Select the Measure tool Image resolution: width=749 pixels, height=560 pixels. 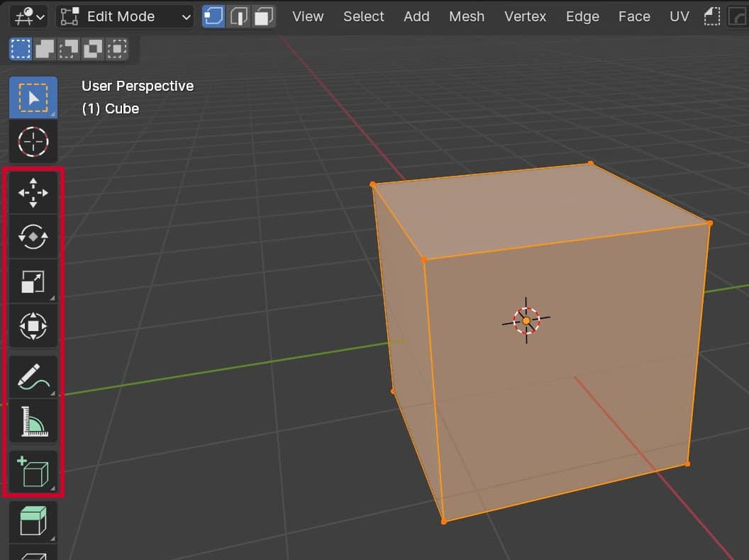33,420
